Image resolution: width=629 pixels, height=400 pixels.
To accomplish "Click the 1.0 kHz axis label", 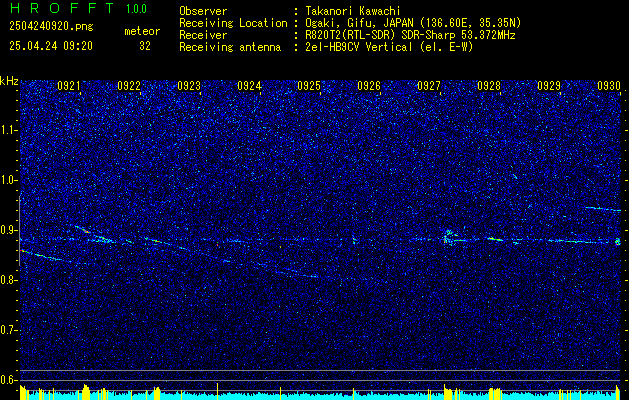I will [9, 181].
